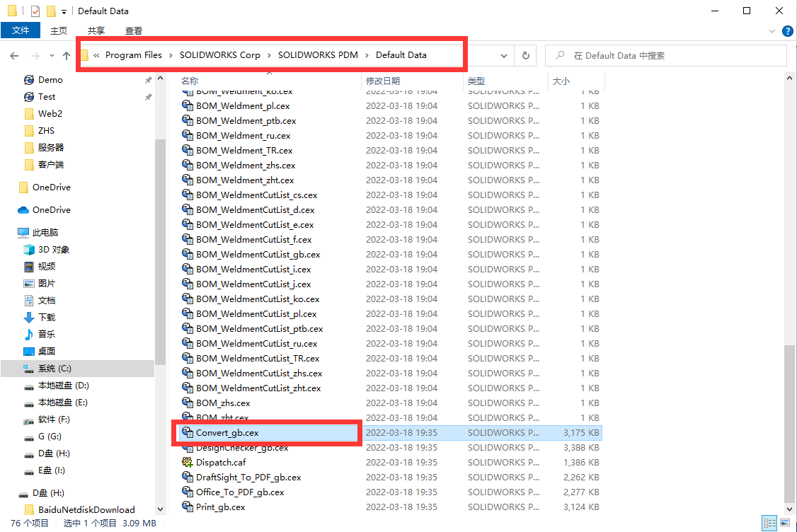Open recent locations dropdown arrow

(52, 55)
